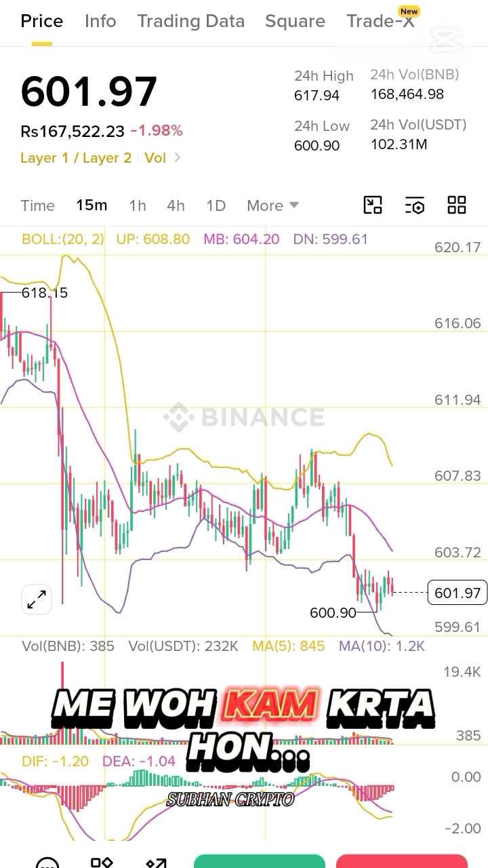The height and width of the screenshot is (868, 488).
Task: Select the 15m chart interval
Action: tap(91, 205)
